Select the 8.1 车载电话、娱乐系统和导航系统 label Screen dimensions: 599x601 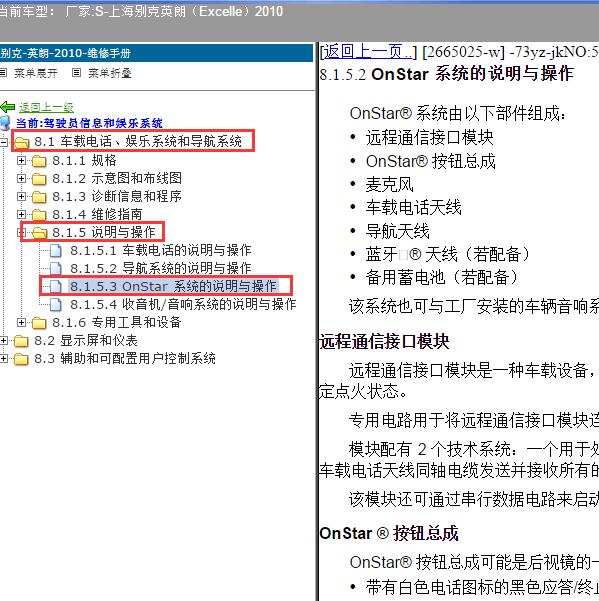(138, 141)
